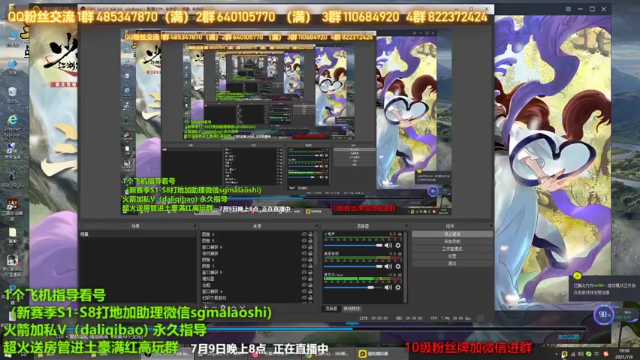Open the volume icon in the system tray
The width and height of the screenshot is (640, 360).
coord(581,354)
